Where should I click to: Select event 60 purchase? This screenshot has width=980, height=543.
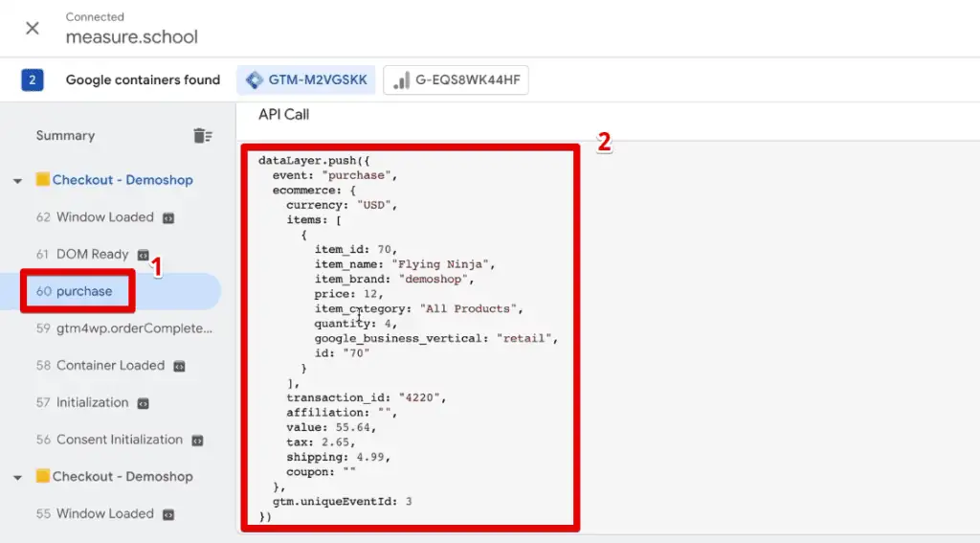(75, 291)
